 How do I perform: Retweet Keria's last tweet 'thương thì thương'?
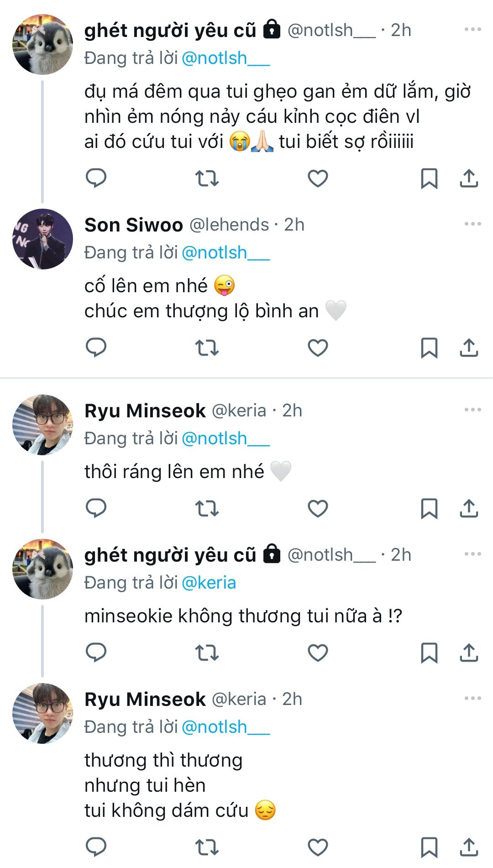[x=207, y=847]
